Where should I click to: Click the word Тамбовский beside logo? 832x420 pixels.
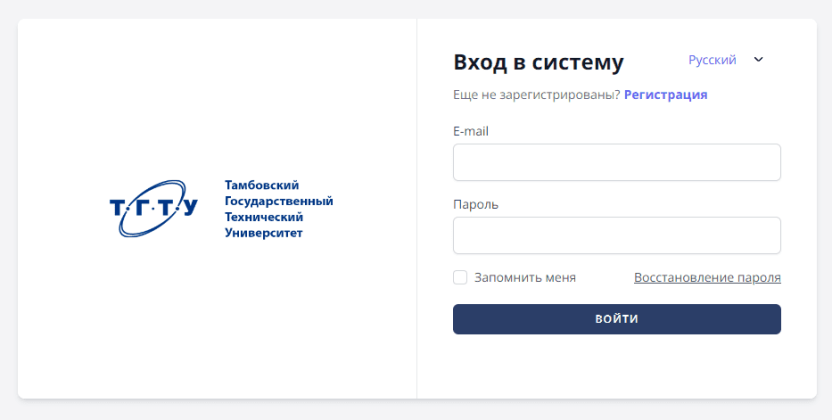click(x=262, y=185)
